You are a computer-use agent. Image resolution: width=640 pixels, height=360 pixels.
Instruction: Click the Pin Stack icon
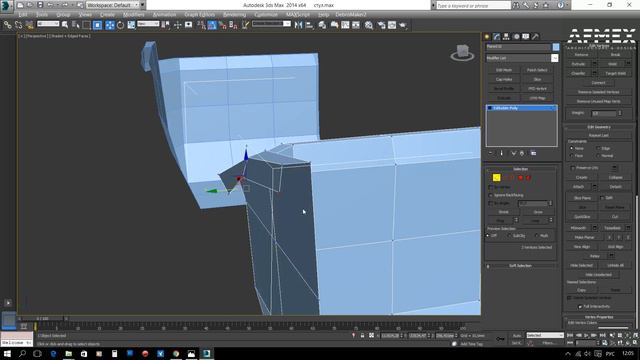pyautogui.click(x=491, y=153)
